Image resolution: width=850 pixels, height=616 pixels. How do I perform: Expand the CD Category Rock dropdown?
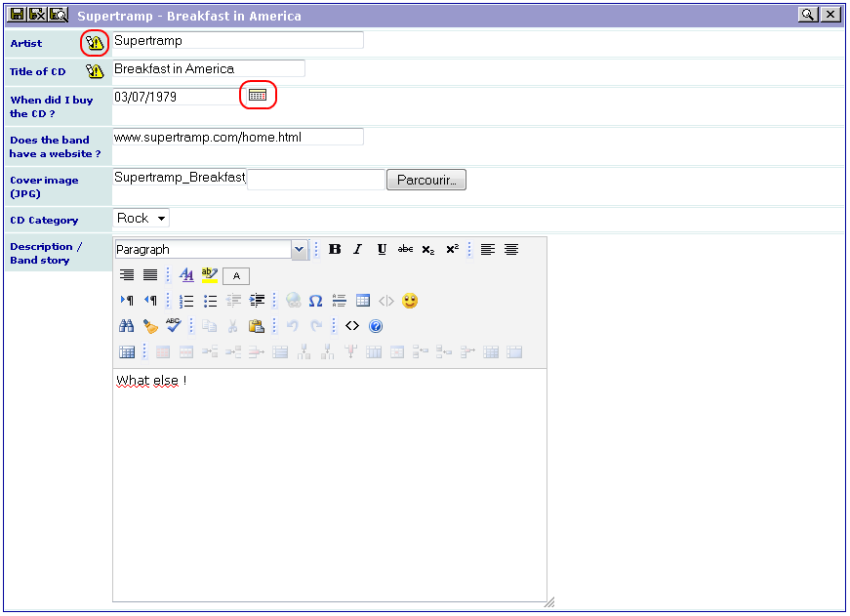(x=141, y=218)
